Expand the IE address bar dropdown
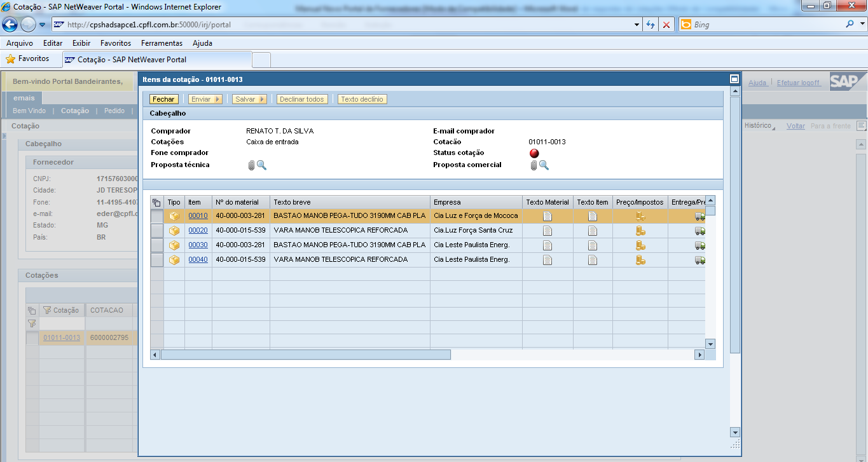The image size is (868, 462). click(638, 25)
